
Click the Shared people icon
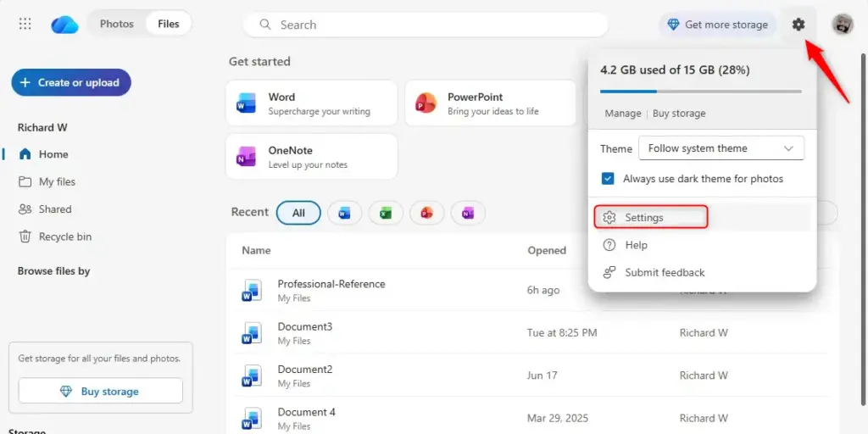(x=25, y=209)
